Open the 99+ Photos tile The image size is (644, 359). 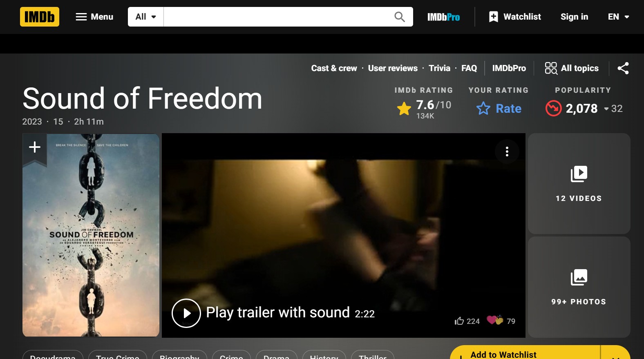click(579, 287)
